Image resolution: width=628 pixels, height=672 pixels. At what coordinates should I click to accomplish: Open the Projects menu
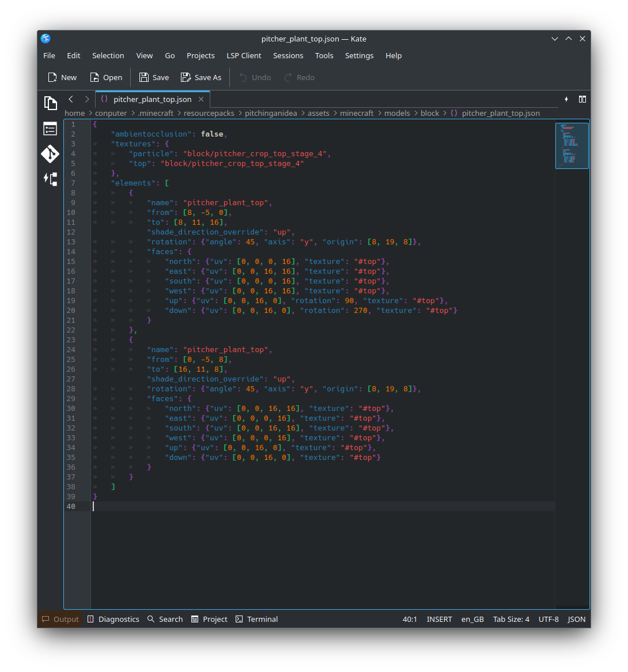click(x=200, y=56)
